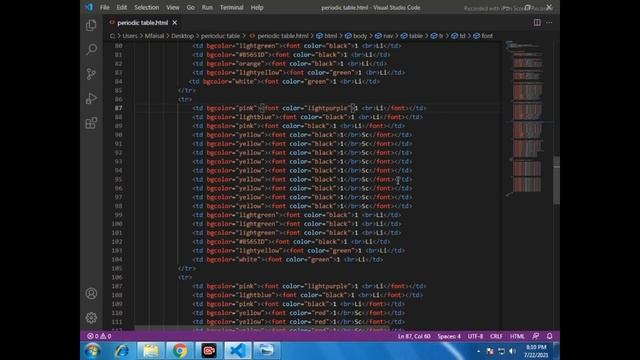Click the HTML language mode selector
This screenshot has height=360, width=640.
[x=517, y=336]
